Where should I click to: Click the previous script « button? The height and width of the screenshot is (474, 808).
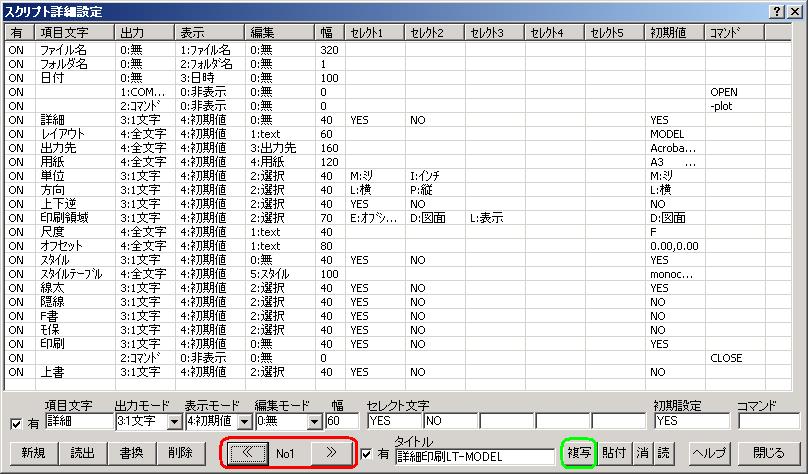pyautogui.click(x=245, y=452)
